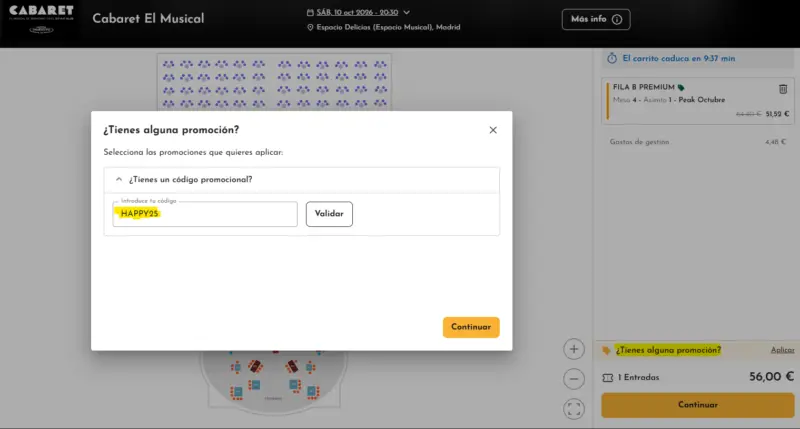Click the location pin icon
Screen dimensions: 800x429
coord(310,27)
